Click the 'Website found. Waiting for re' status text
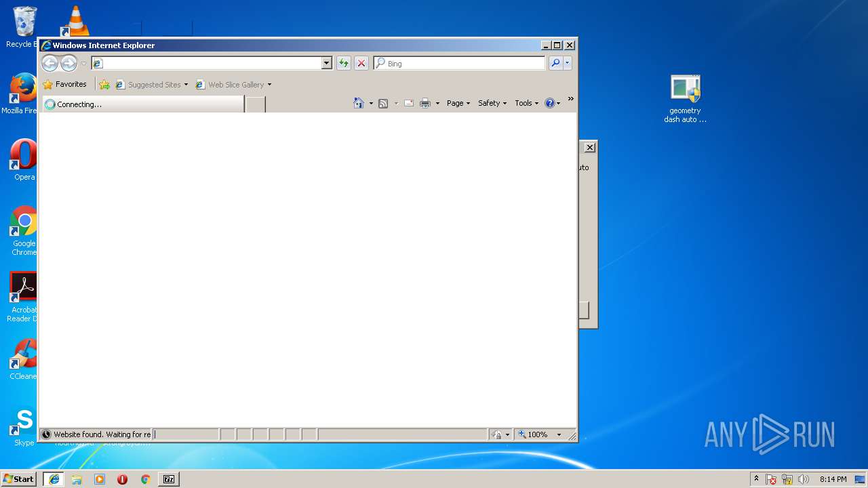The width and height of the screenshot is (868, 488). coord(102,434)
